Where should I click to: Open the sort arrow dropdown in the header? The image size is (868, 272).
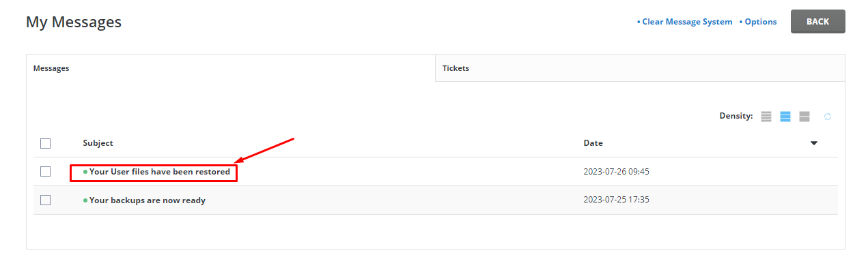(814, 143)
